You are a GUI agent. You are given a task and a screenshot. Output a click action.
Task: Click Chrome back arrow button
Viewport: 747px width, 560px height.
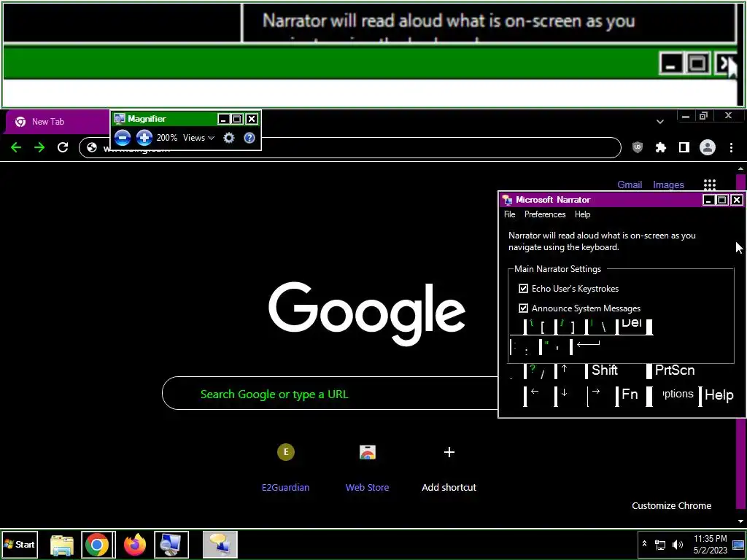pos(16,147)
